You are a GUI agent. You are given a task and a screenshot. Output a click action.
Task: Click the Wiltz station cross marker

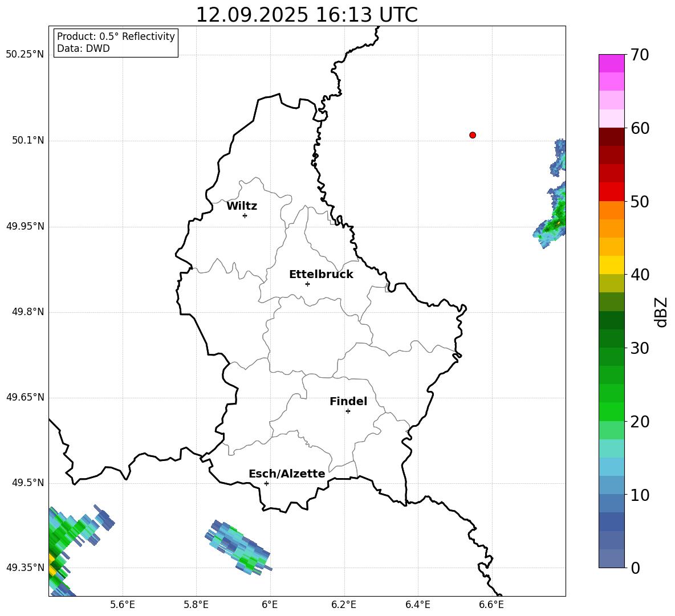tap(245, 215)
